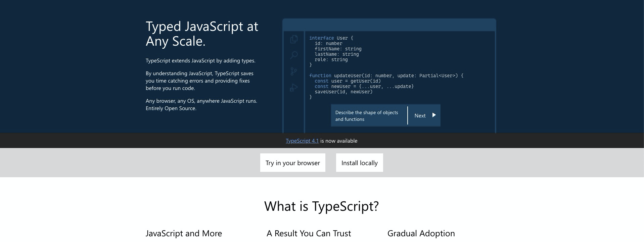The height and width of the screenshot is (242, 644).
Task: Click the Search magnifier icon in editor sidebar
Action: (x=294, y=55)
